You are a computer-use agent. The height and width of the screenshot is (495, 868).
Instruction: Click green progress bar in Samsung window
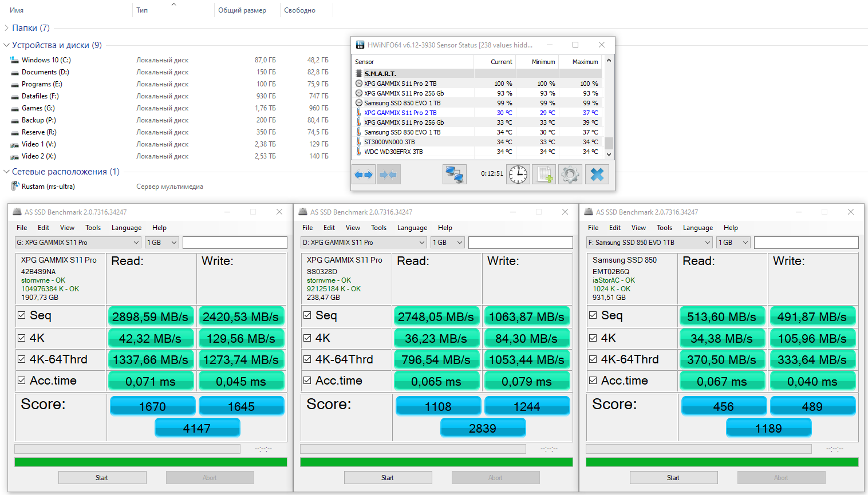tap(722, 462)
